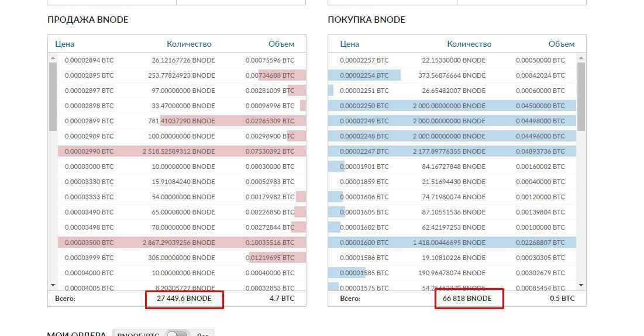644x336 pixels.
Task: Click sell quantity 15.91084240 BNODE
Action: 183,182
